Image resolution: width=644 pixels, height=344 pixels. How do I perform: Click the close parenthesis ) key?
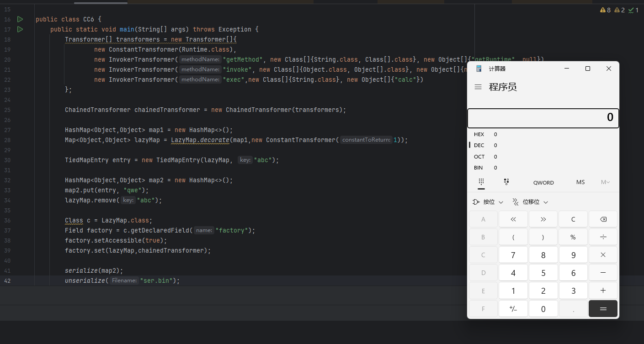tap(543, 237)
